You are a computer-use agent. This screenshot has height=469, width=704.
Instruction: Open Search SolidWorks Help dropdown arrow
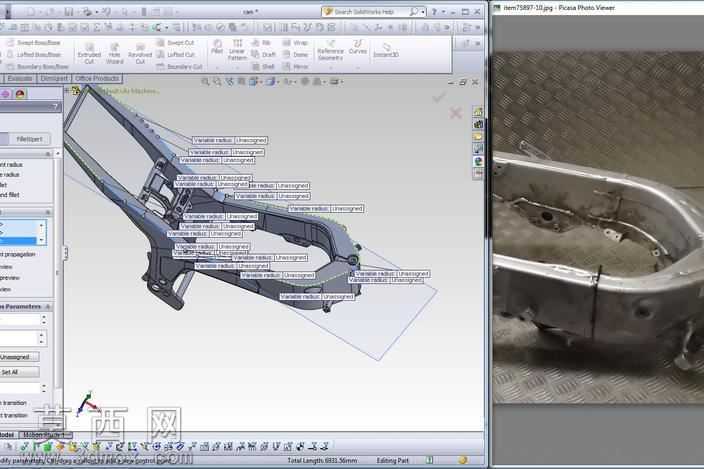[423, 12]
